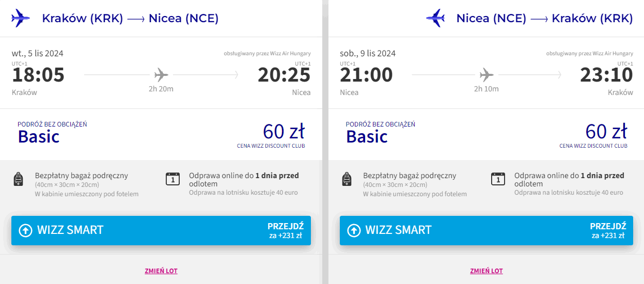The height and width of the screenshot is (284, 644).
Task: Select the Basic fare for the 18:05 flight
Action: [x=39, y=136]
